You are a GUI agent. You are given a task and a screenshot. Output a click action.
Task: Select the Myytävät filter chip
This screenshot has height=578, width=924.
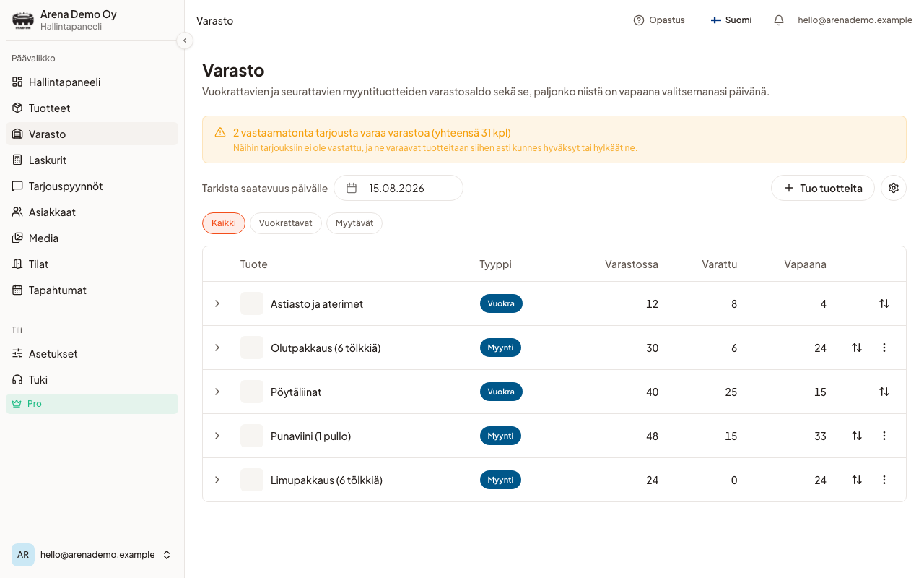[x=354, y=223]
